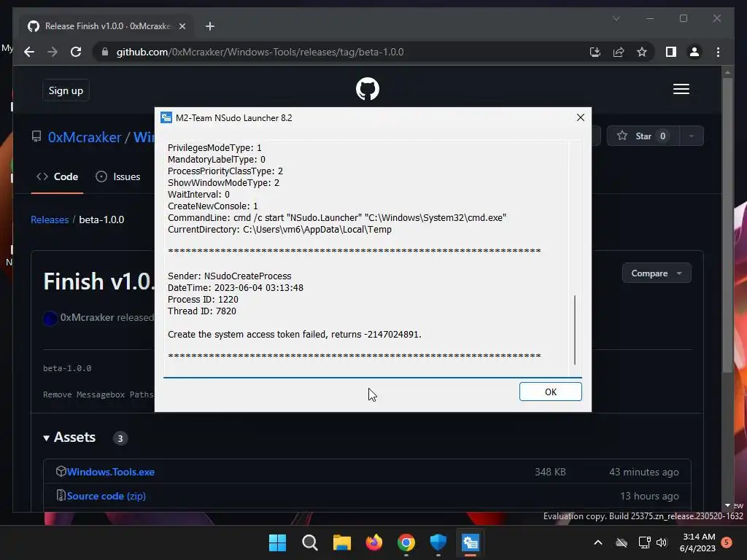Download Source code (zip)
Viewport: 747px width, 560px height.
click(107, 496)
